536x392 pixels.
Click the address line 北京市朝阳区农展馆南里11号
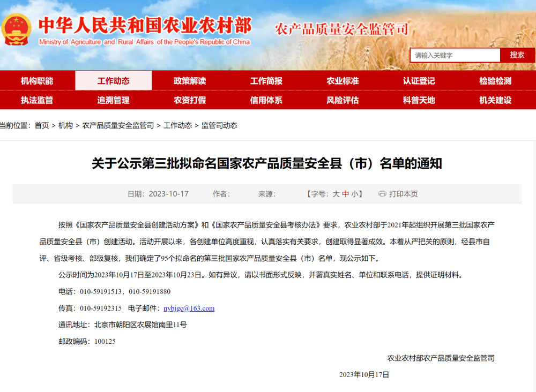pos(140,325)
